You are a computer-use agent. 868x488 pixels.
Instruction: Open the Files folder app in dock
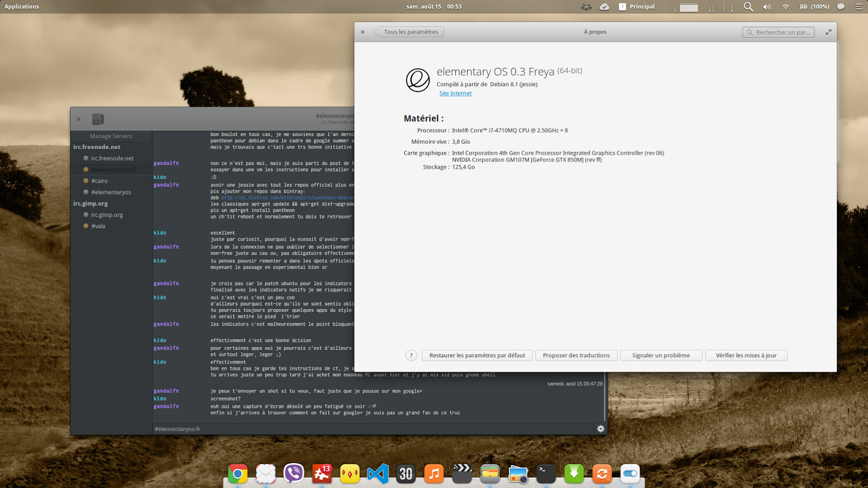click(490, 474)
